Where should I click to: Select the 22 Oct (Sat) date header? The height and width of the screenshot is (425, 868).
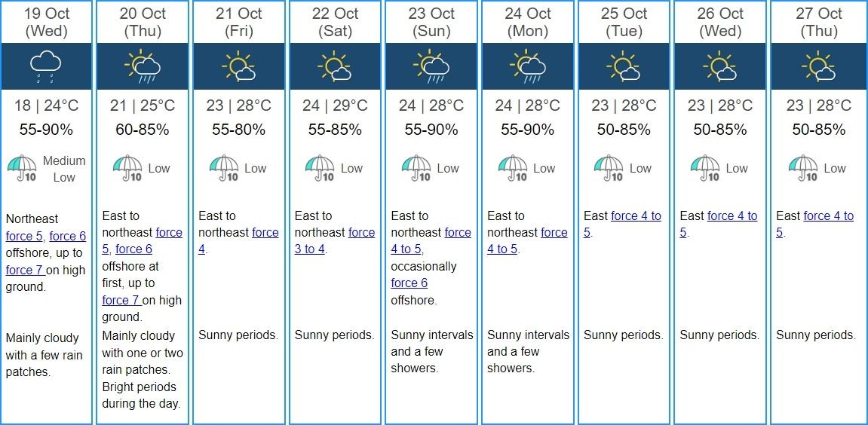[335, 22]
